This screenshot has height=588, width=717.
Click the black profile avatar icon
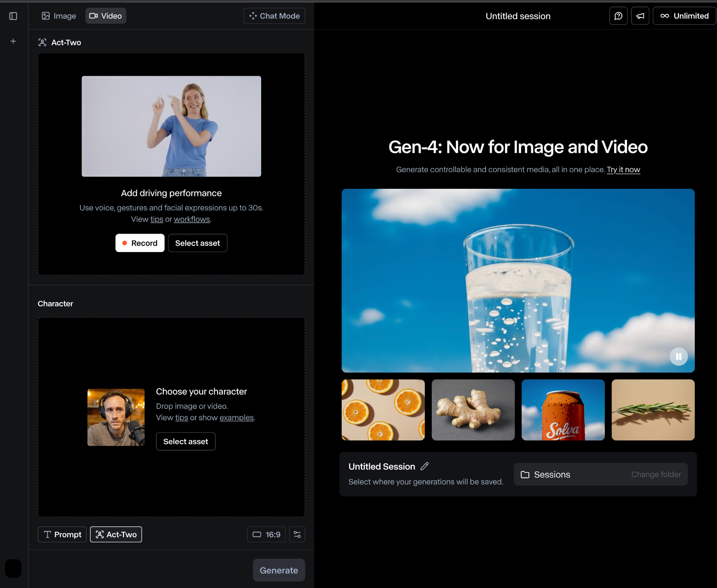pos(13,568)
